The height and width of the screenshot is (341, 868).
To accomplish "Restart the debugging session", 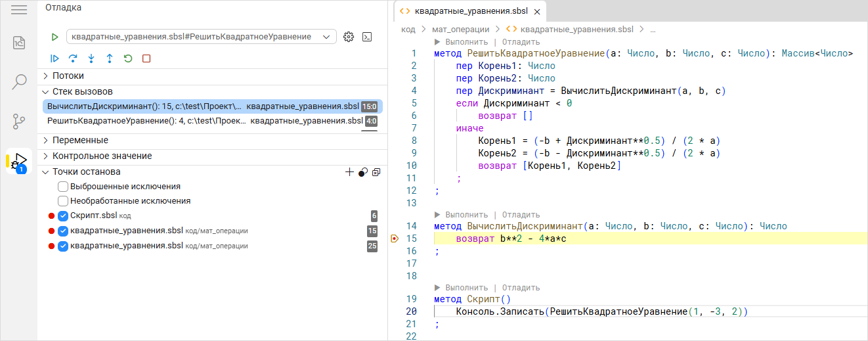I will [128, 58].
